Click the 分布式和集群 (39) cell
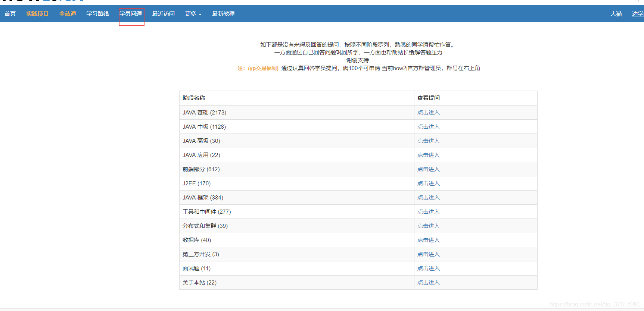 coord(297,226)
